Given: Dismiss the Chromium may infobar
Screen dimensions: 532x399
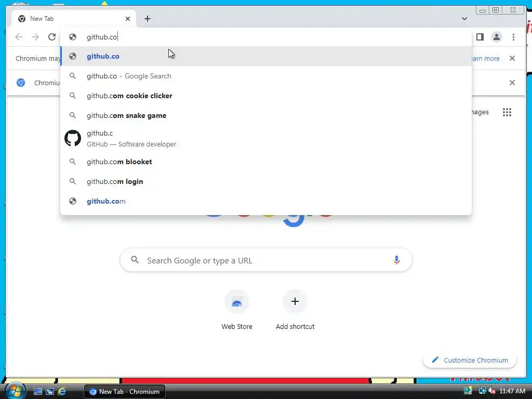Looking at the screenshot, I should point(512,58).
